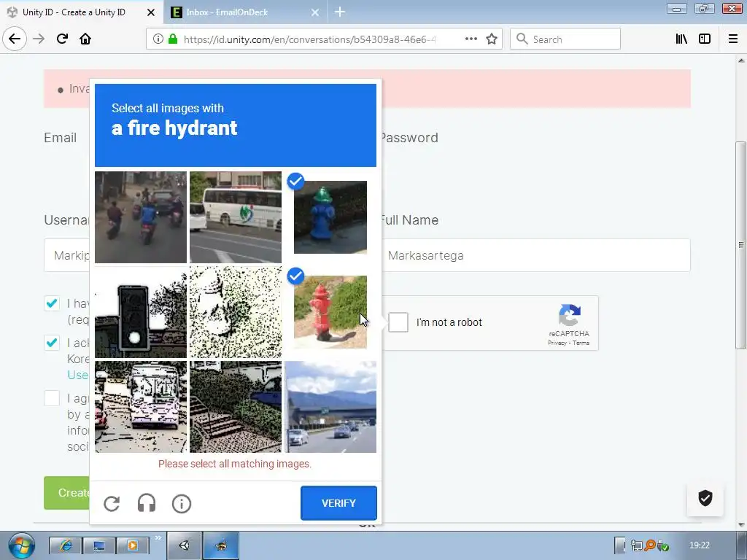The width and height of the screenshot is (747, 560).
Task: Click the address bar URL
Action: tap(309, 39)
